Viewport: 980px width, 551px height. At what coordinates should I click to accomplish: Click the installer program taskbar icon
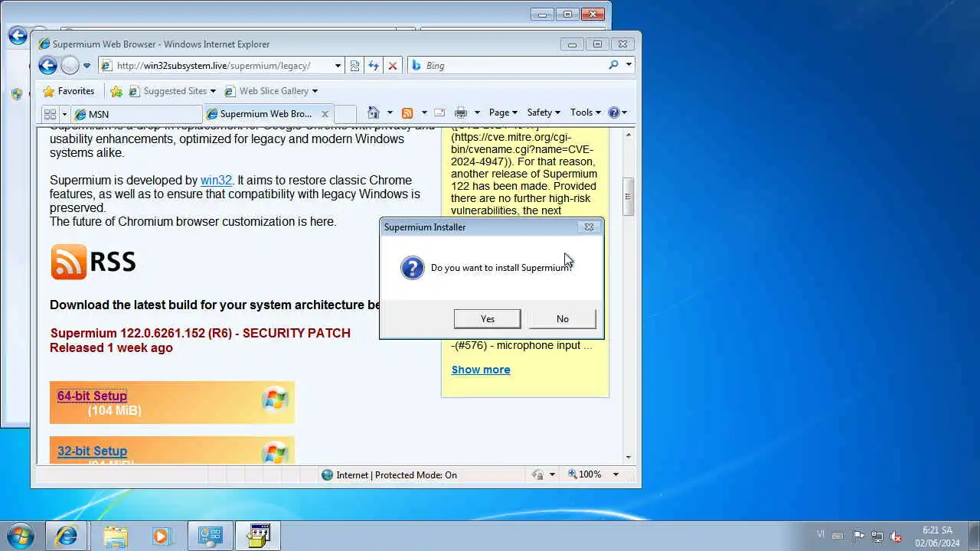(x=258, y=536)
